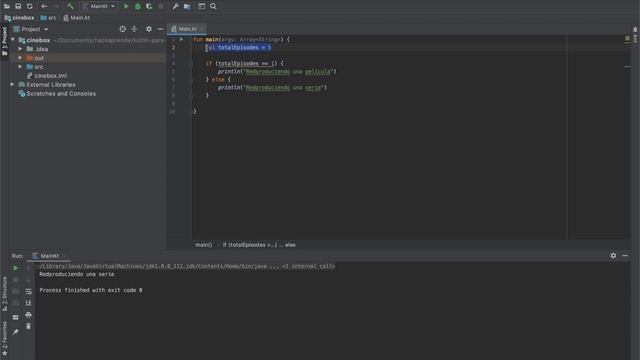640x360 pixels.
Task: Navigate back with the left arrow icon
Action: 44,6
